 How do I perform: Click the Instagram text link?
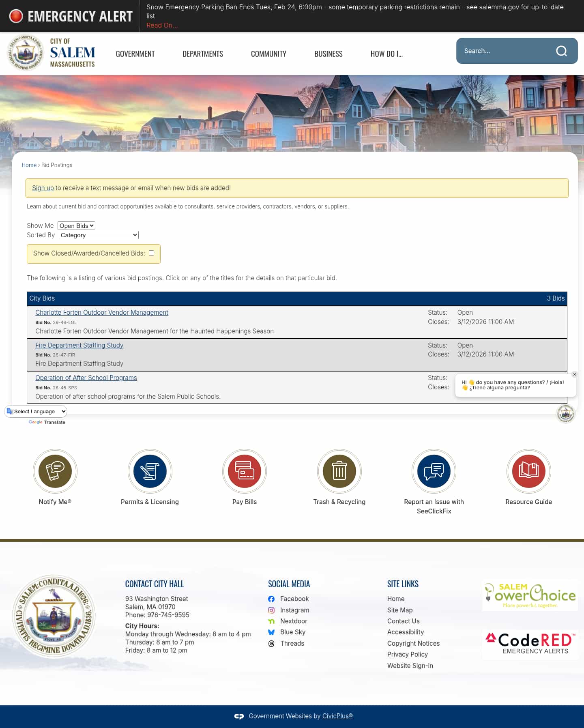pyautogui.click(x=294, y=610)
